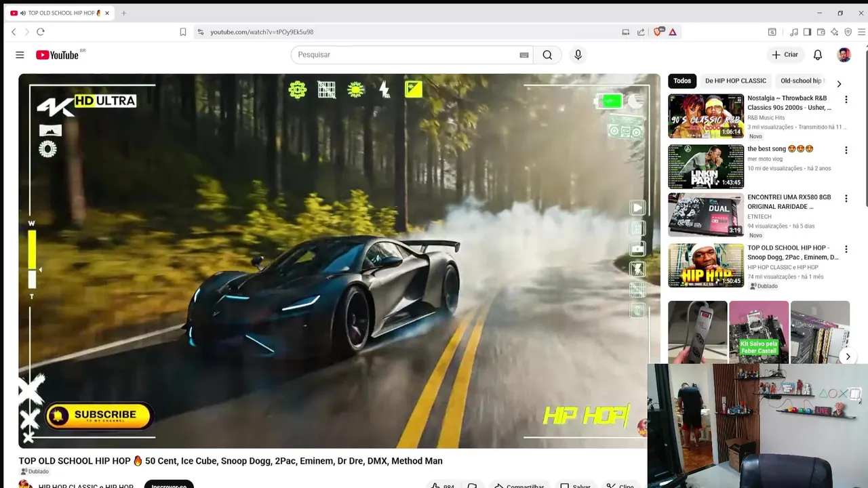The width and height of the screenshot is (868, 488).
Task: Open the tab search icon in toolbar
Action: tap(772, 32)
